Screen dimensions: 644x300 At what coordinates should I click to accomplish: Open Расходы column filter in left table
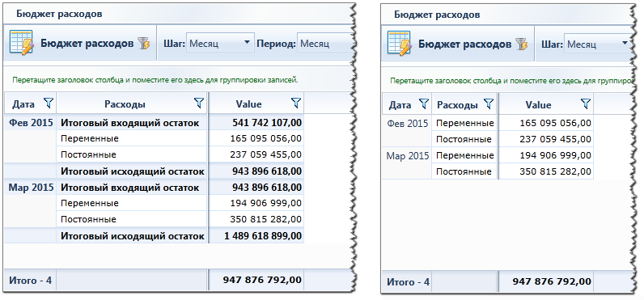199,104
